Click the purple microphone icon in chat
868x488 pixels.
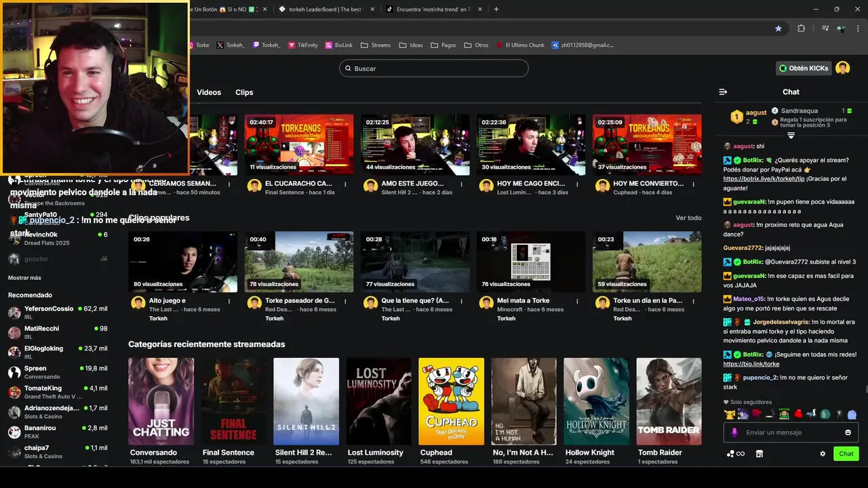(734, 432)
